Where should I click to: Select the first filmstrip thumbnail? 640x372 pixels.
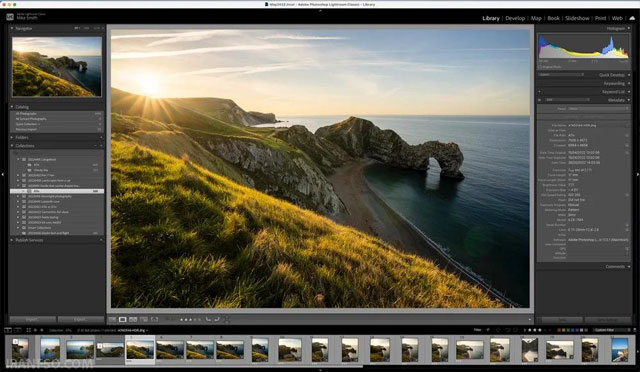[x=20, y=350]
